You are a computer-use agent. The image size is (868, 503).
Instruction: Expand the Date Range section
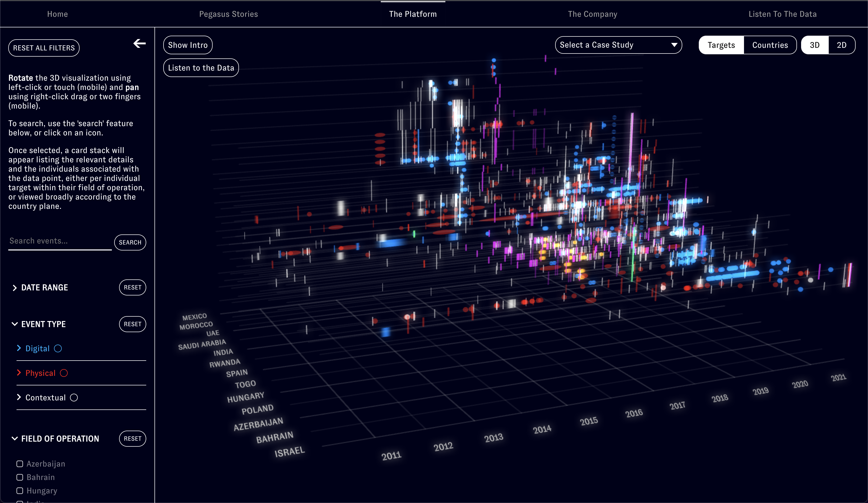pos(15,288)
